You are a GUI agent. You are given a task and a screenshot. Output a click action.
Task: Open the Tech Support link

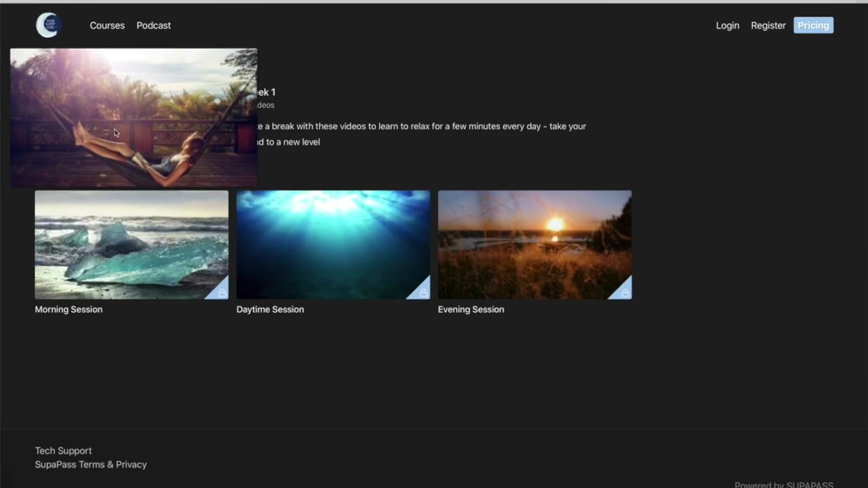coord(63,451)
